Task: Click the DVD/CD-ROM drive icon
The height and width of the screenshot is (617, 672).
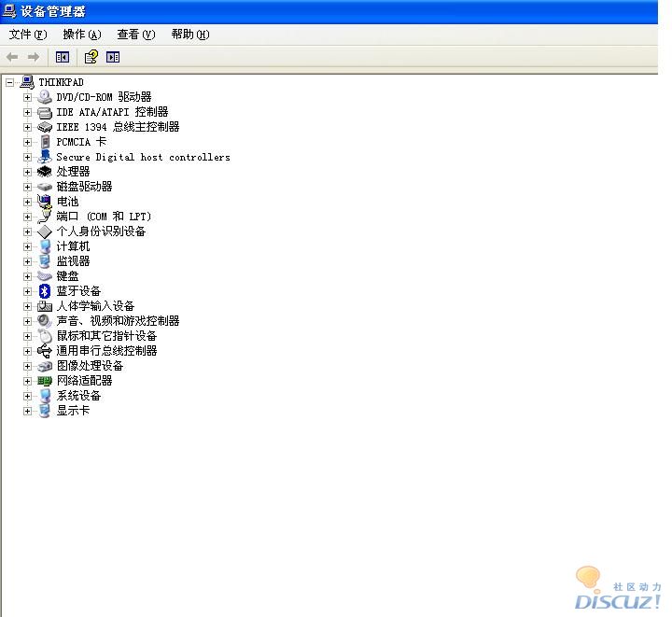Action: (45, 97)
